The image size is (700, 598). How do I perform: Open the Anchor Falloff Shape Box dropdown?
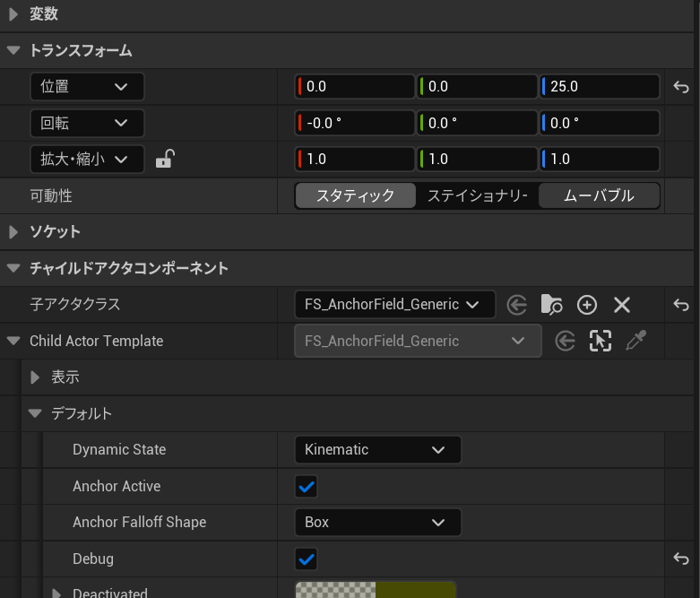[x=377, y=522]
